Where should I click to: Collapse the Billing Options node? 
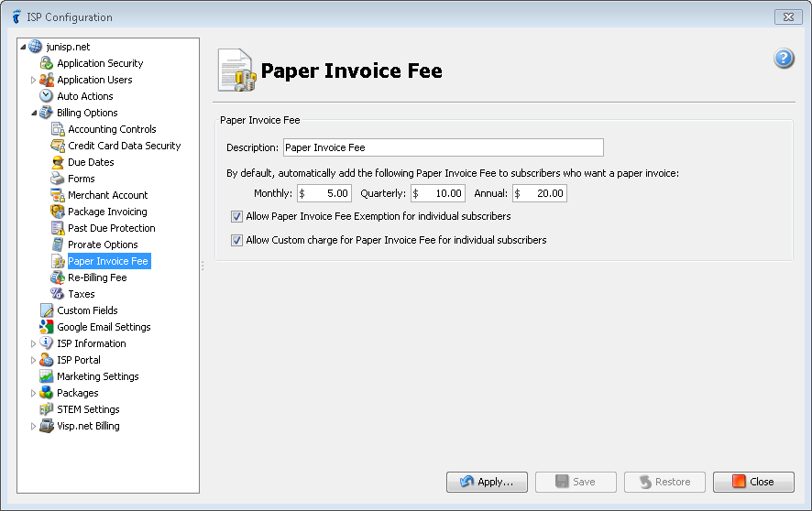34,113
